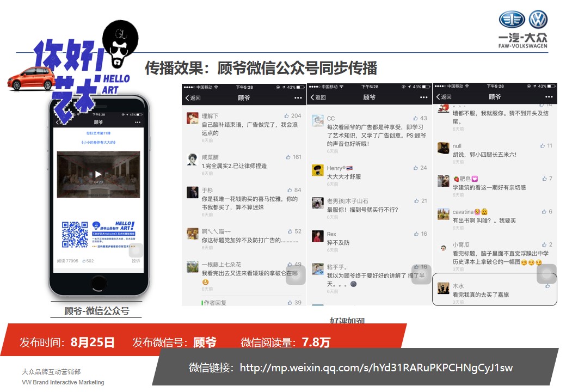
Task: Open the three-dot menu in phone mockup
Action: tap(138, 122)
